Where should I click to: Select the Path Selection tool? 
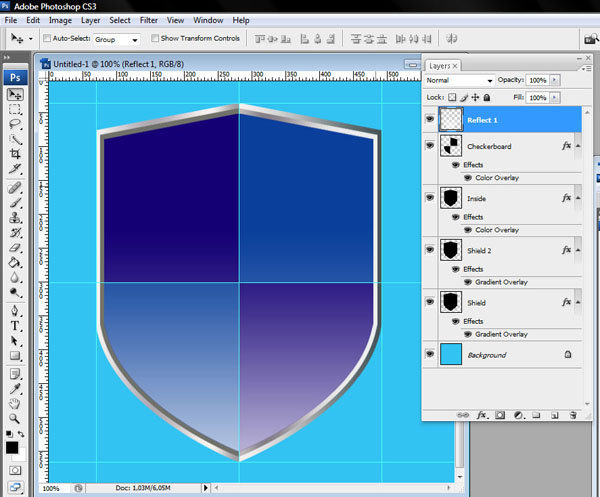(x=15, y=341)
